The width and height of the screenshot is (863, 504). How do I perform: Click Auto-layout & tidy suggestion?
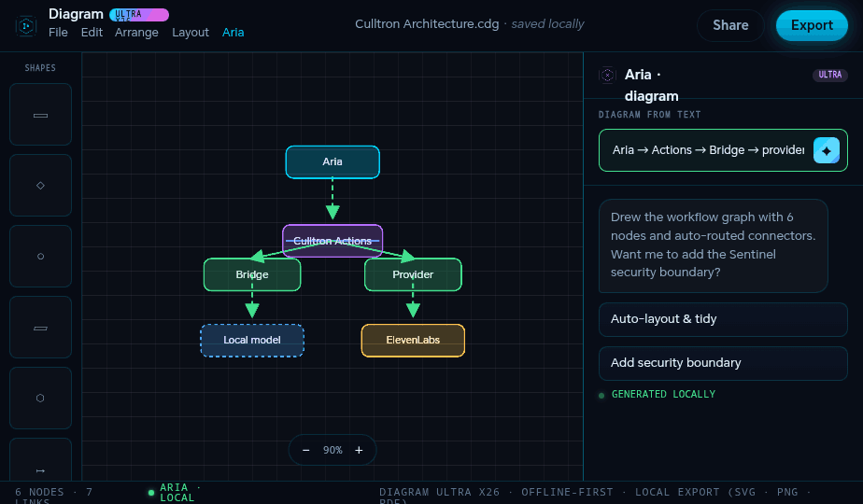tap(723, 319)
